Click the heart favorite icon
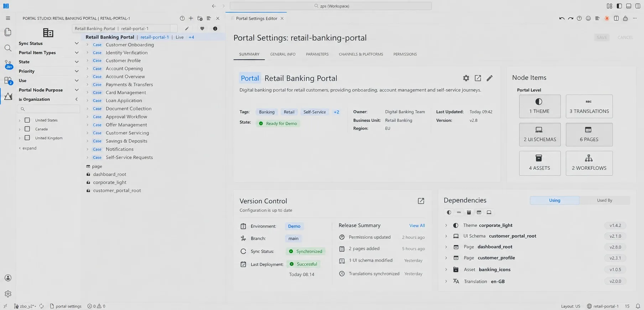This screenshot has width=644, height=310. click(x=202, y=29)
